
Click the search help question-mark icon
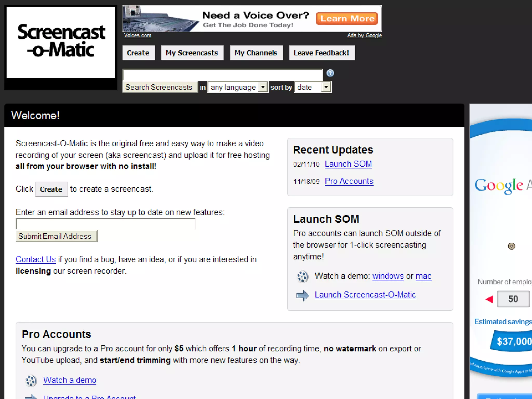pyautogui.click(x=330, y=73)
